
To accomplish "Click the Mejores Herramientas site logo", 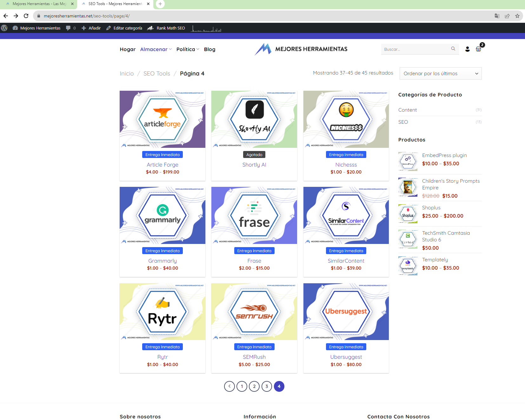I will coord(301,49).
